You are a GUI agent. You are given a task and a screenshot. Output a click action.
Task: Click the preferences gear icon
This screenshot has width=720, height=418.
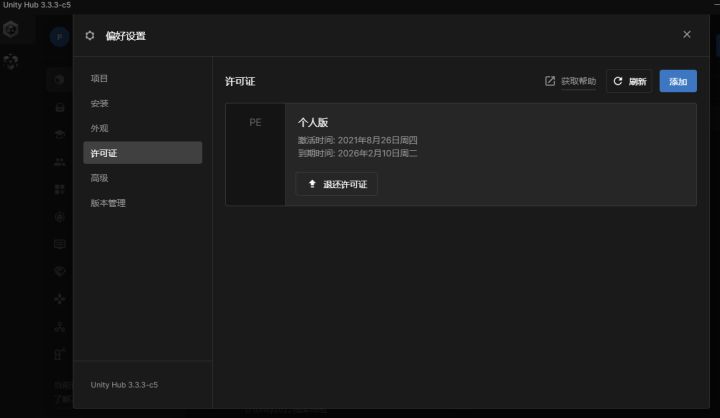point(90,36)
